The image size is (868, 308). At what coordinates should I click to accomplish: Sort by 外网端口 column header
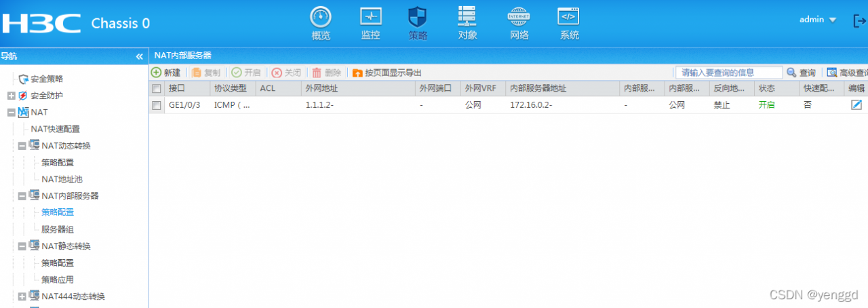(438, 89)
